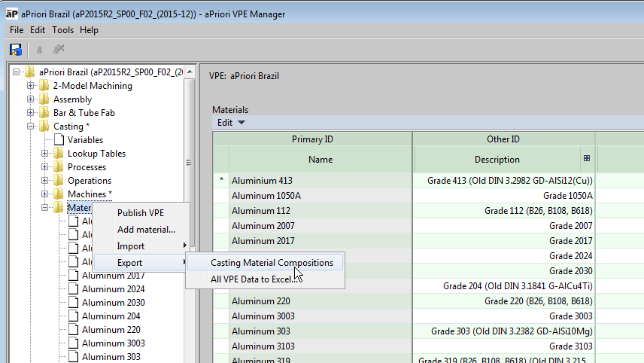Open the Edit dropdown under Materials
Screen dimensions: 644x363
click(x=230, y=122)
